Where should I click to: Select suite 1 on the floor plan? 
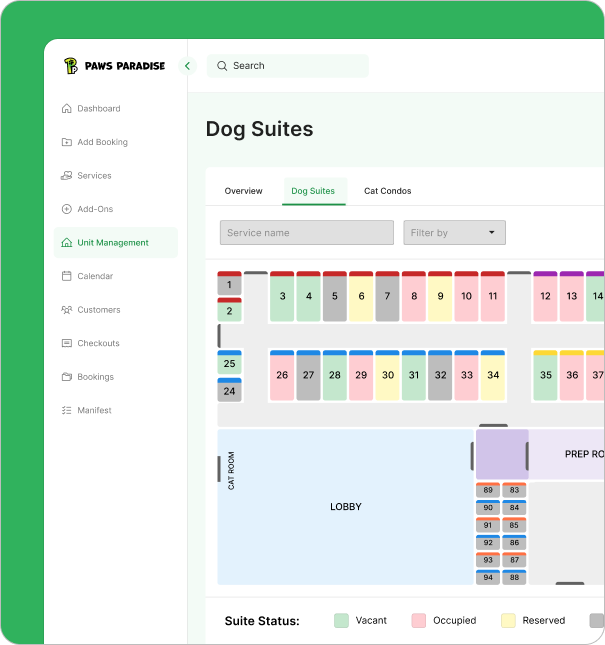(229, 283)
